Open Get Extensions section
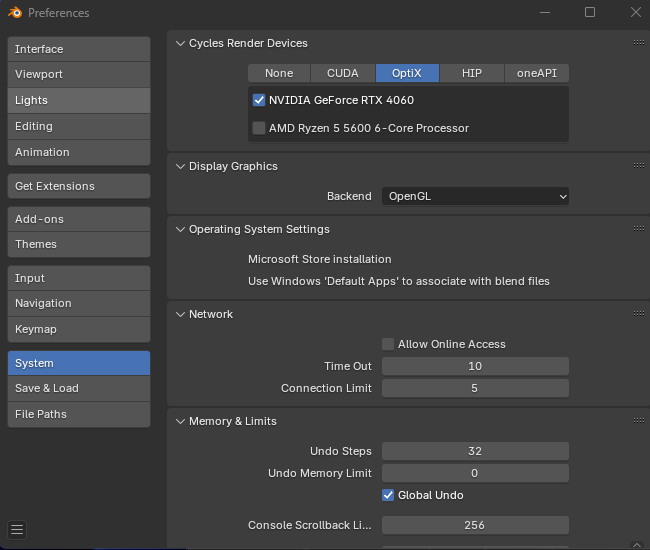The height and width of the screenshot is (550, 650). [x=79, y=186]
